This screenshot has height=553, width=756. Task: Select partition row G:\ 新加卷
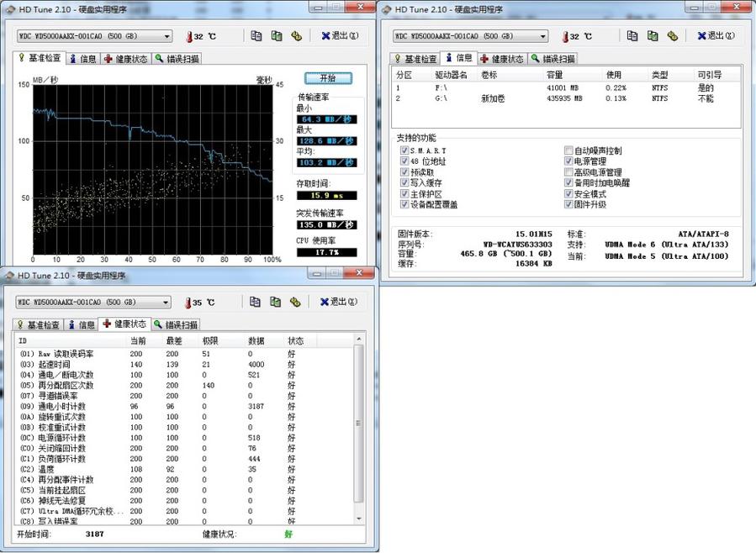pyautogui.click(x=566, y=98)
